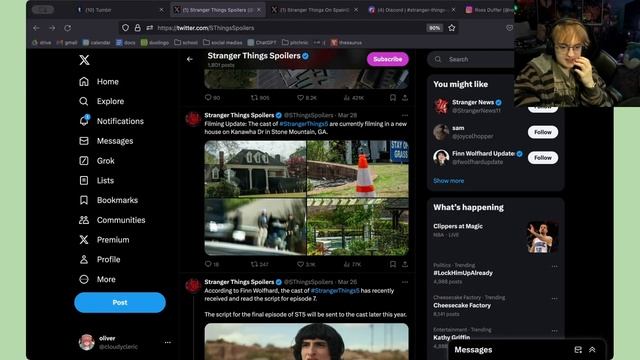The height and width of the screenshot is (360, 640).
Task: Bookmark page with star icon
Action: click(451, 28)
